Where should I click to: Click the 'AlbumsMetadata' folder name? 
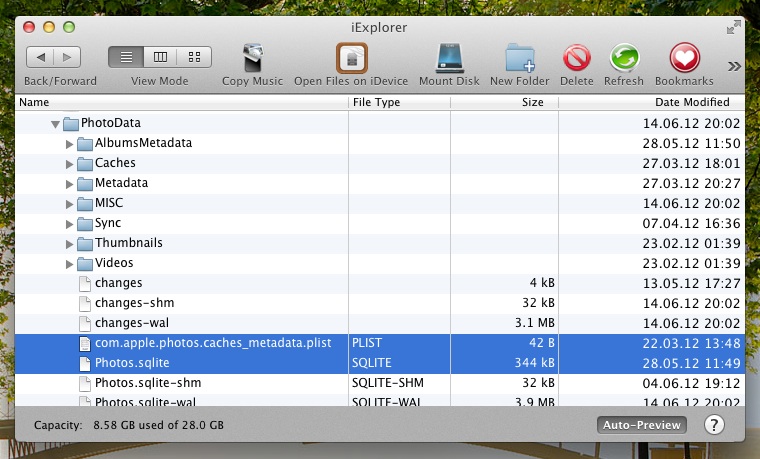(143, 143)
